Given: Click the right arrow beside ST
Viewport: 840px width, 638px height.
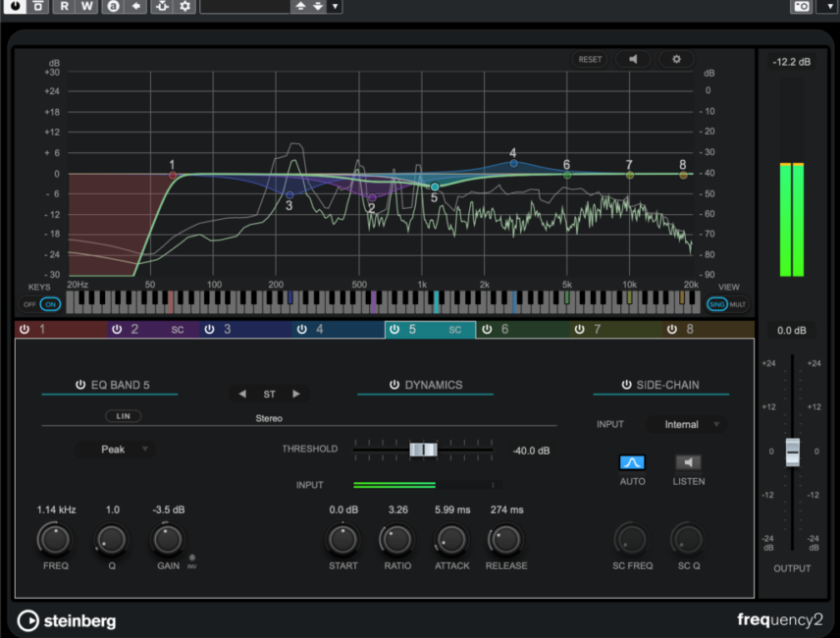Looking at the screenshot, I should click(296, 395).
